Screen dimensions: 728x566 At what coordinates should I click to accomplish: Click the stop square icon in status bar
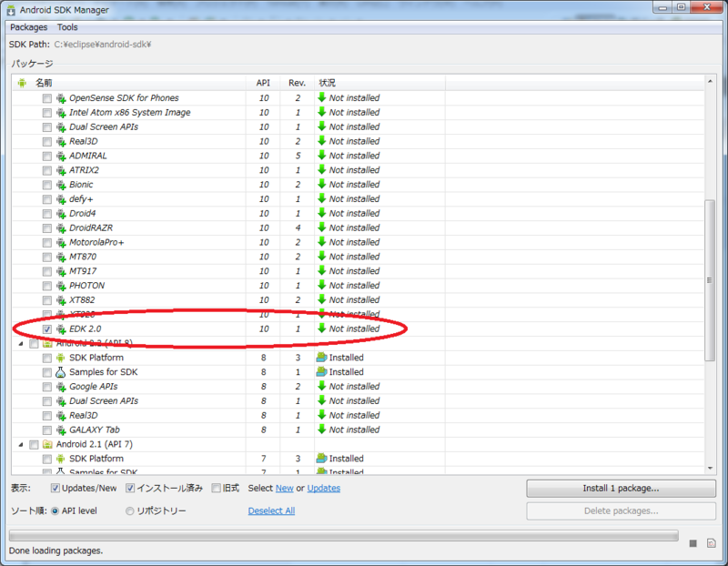693,543
